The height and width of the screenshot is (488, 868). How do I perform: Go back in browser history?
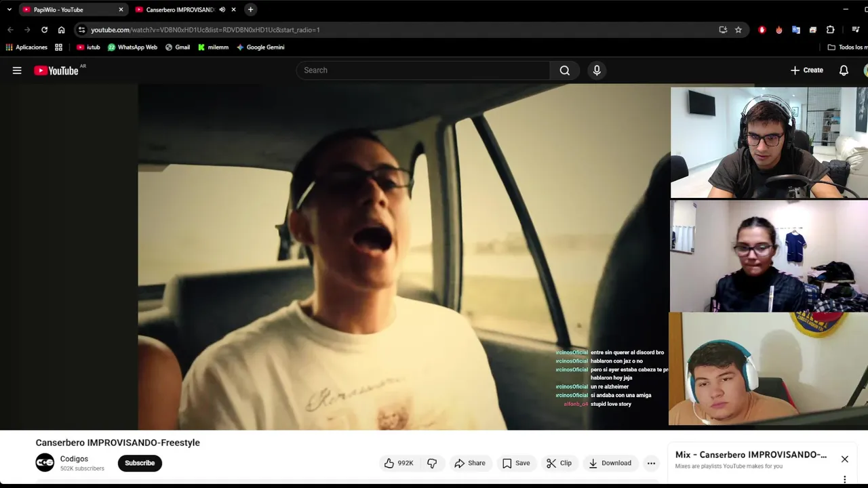pos(10,30)
